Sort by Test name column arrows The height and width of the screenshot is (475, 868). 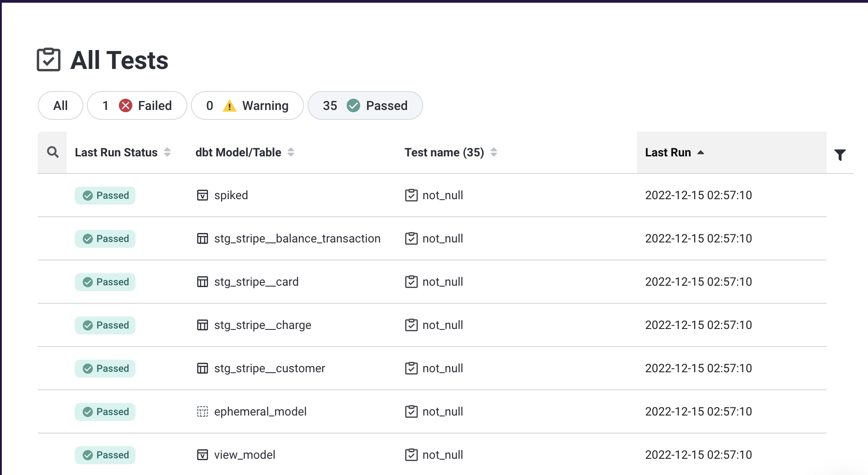coord(494,152)
